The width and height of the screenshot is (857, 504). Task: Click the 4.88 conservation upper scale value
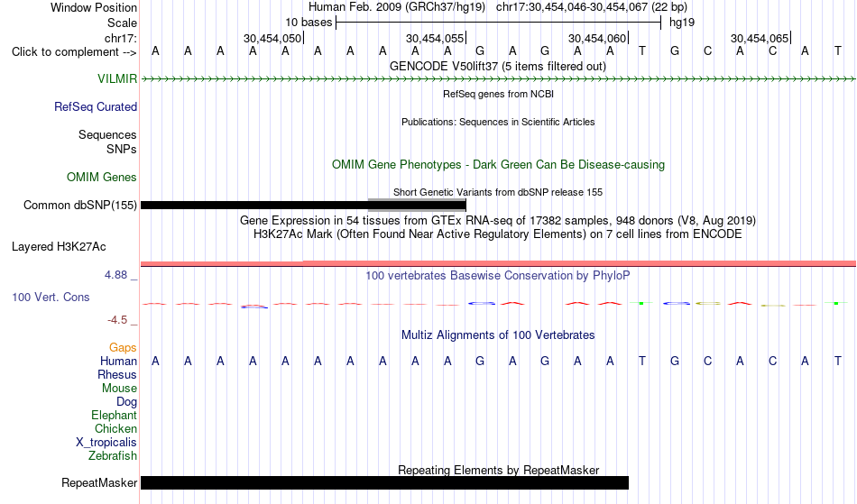click(115, 275)
